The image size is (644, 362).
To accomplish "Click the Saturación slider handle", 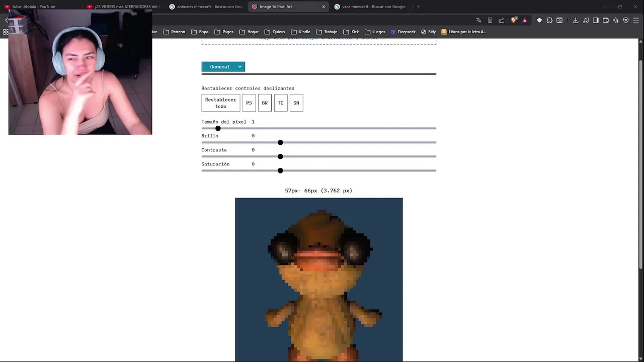I will pos(280,170).
